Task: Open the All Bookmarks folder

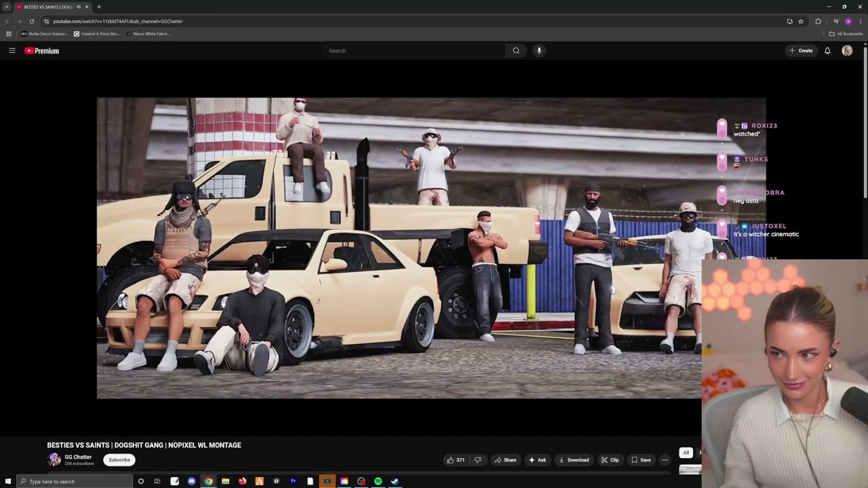Action: [x=846, y=34]
